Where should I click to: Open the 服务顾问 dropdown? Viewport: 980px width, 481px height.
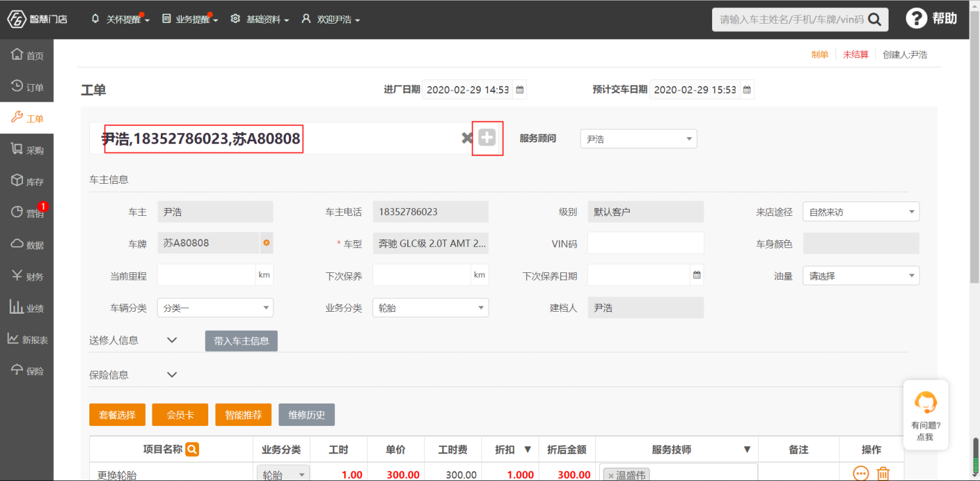(638, 139)
